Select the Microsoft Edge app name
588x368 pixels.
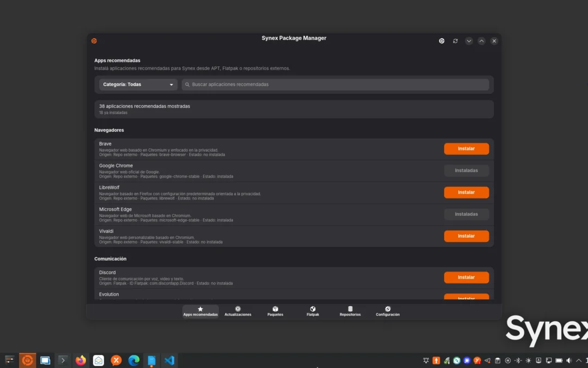[x=115, y=209]
